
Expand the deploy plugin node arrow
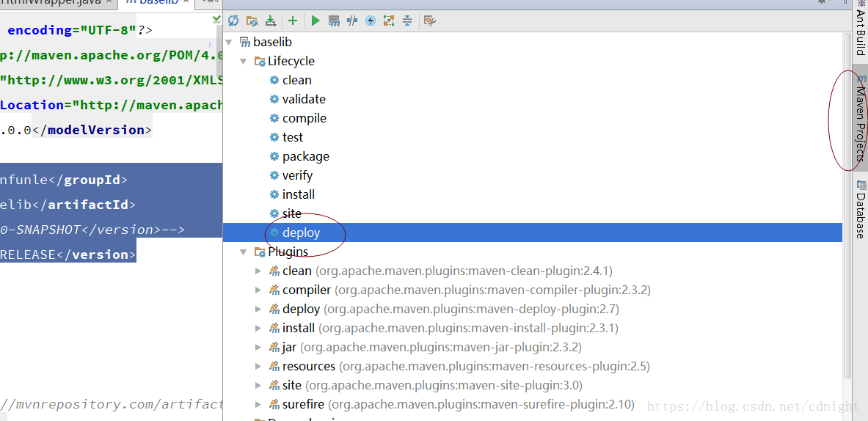click(258, 310)
